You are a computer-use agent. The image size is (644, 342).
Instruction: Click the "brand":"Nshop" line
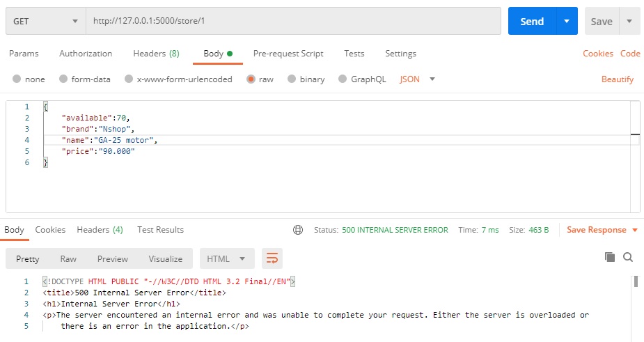(x=98, y=129)
